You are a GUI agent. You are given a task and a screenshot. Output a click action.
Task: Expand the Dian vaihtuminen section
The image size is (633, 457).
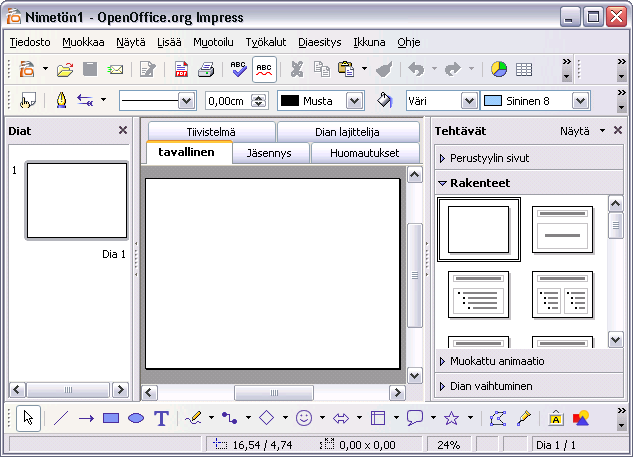coord(529,386)
